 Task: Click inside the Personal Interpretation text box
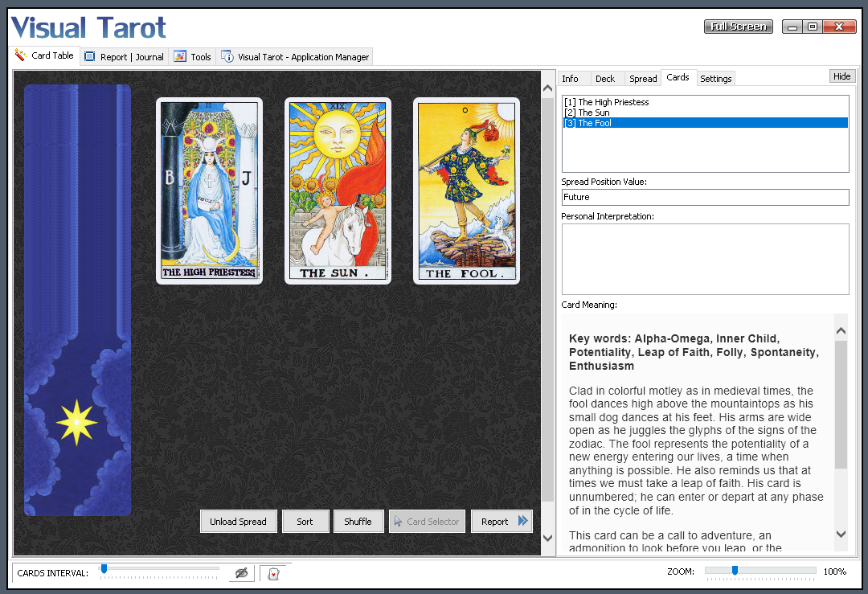pos(705,259)
